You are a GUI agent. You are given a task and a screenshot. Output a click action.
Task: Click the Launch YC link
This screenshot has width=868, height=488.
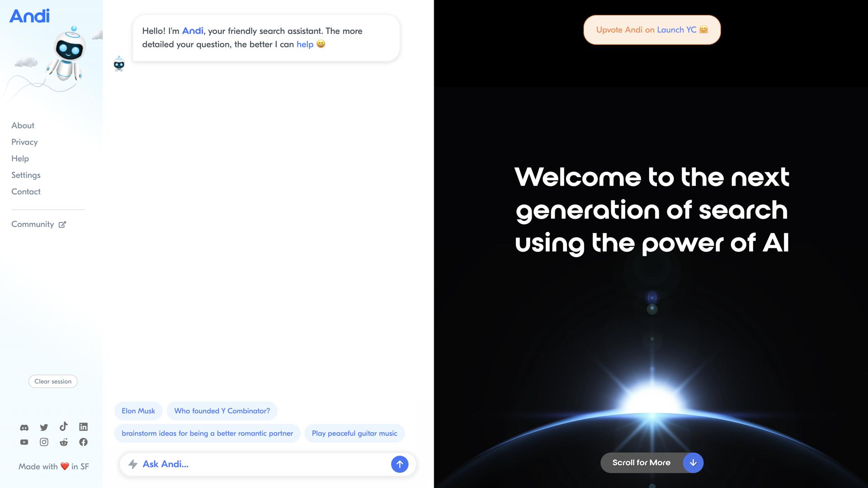point(676,30)
